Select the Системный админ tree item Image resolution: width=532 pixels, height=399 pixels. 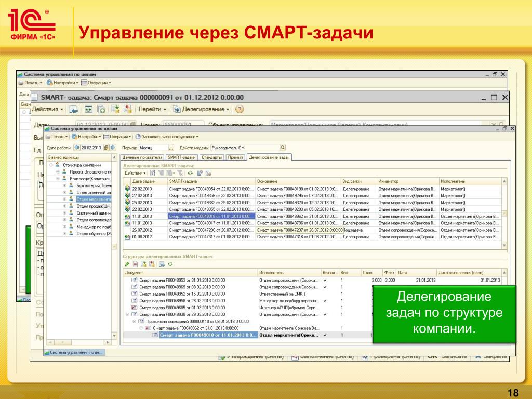pyautogui.click(x=94, y=213)
